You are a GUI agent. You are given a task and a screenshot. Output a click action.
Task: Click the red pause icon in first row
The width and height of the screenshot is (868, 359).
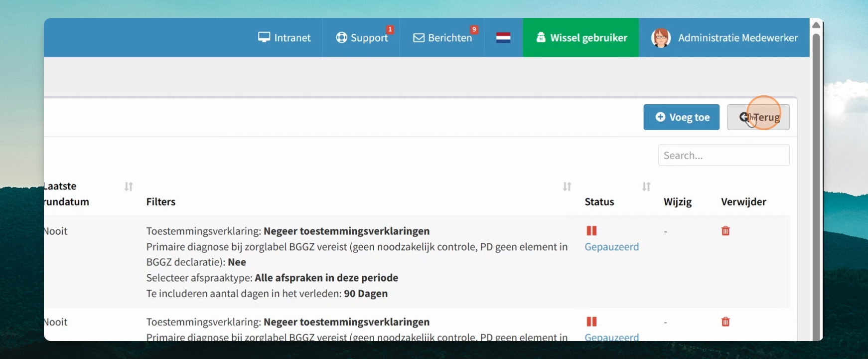[x=591, y=231]
